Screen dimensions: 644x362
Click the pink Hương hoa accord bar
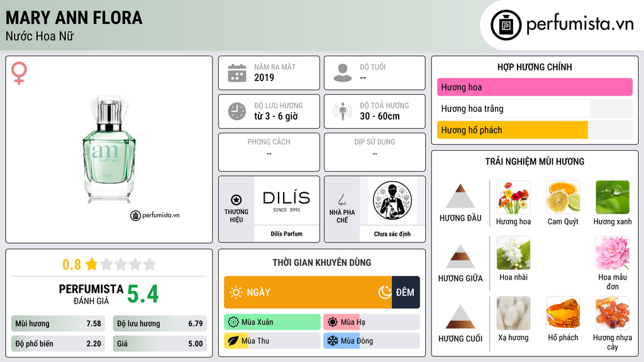tap(535, 87)
